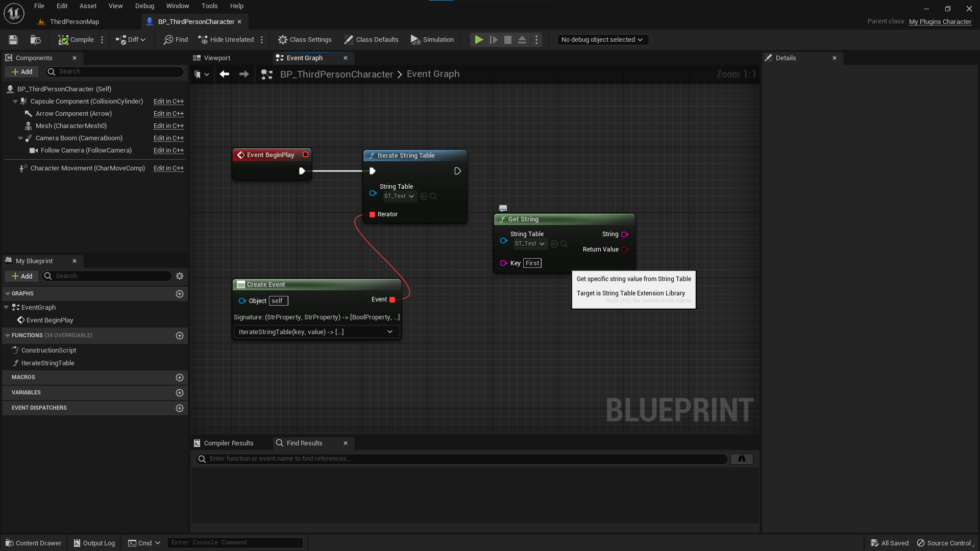Click Edit in C++ for Mesh component
The width and height of the screenshot is (980, 551).
[168, 126]
